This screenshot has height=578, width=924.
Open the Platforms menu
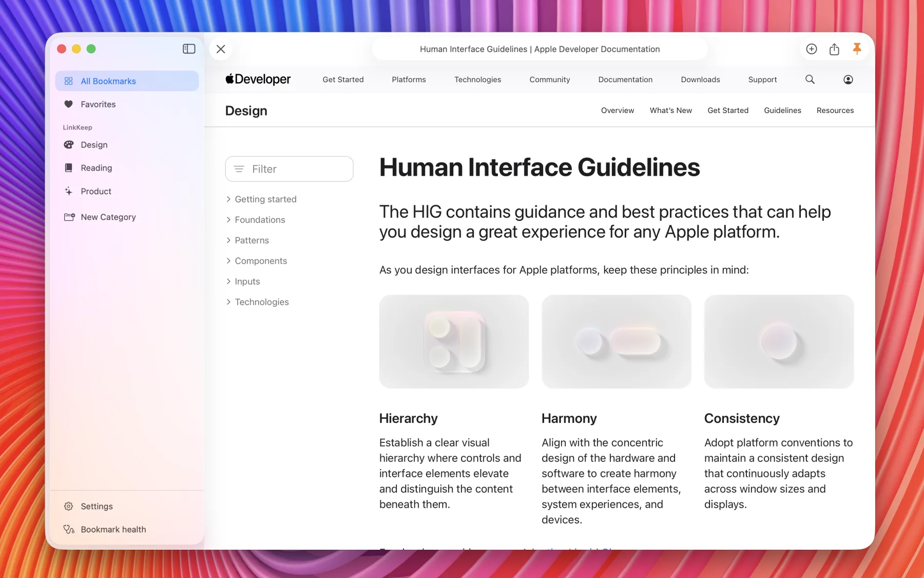tap(409, 80)
